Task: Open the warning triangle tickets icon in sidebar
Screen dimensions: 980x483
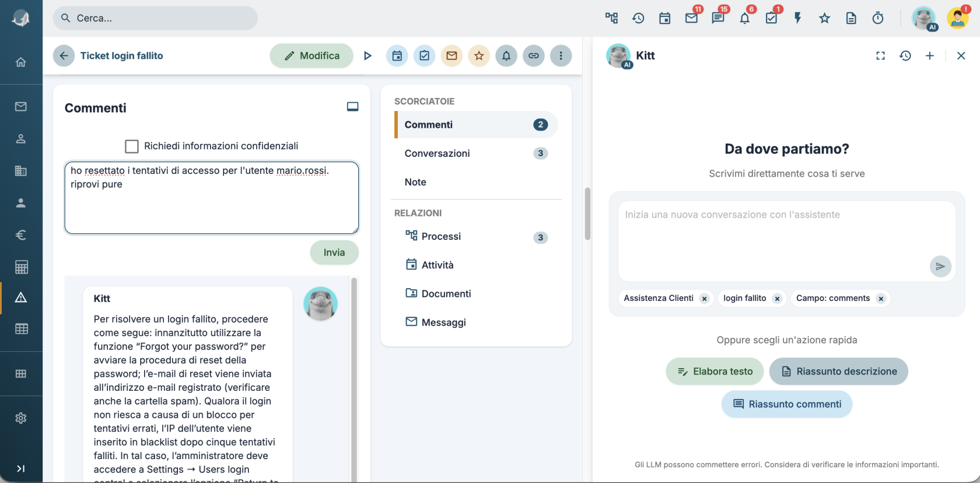Action: [21, 297]
